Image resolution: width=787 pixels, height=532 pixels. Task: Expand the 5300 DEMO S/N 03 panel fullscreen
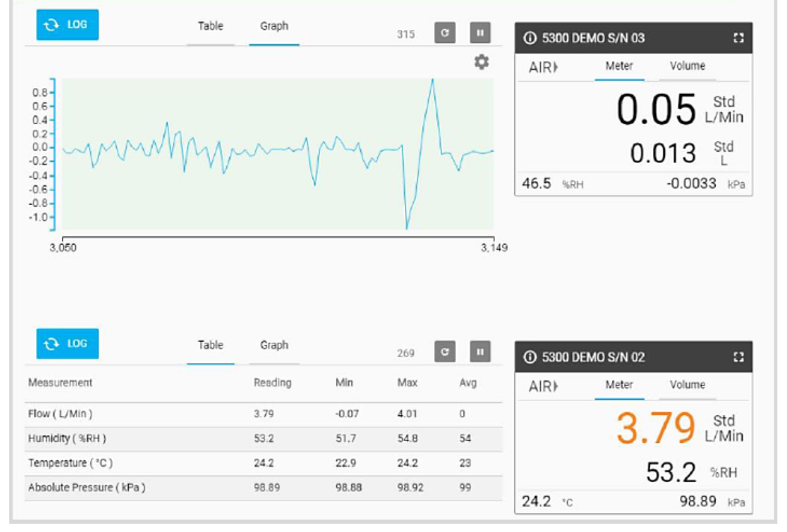pyautogui.click(x=738, y=38)
